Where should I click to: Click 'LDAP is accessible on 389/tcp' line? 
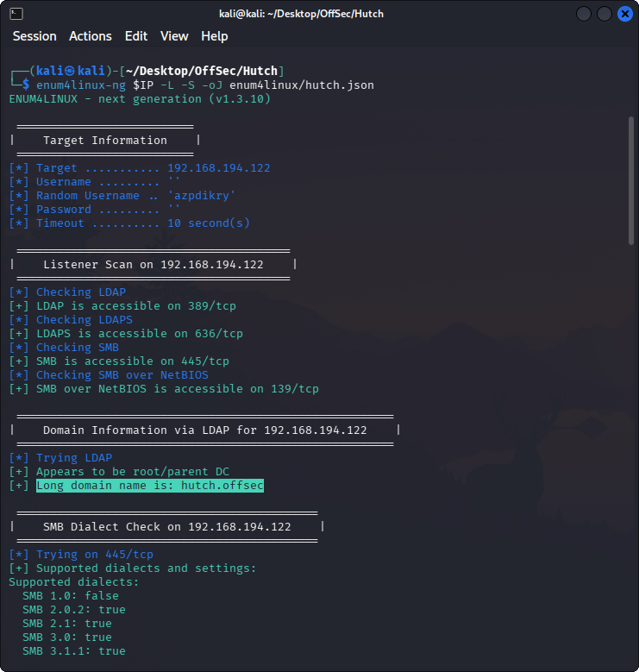(136, 306)
